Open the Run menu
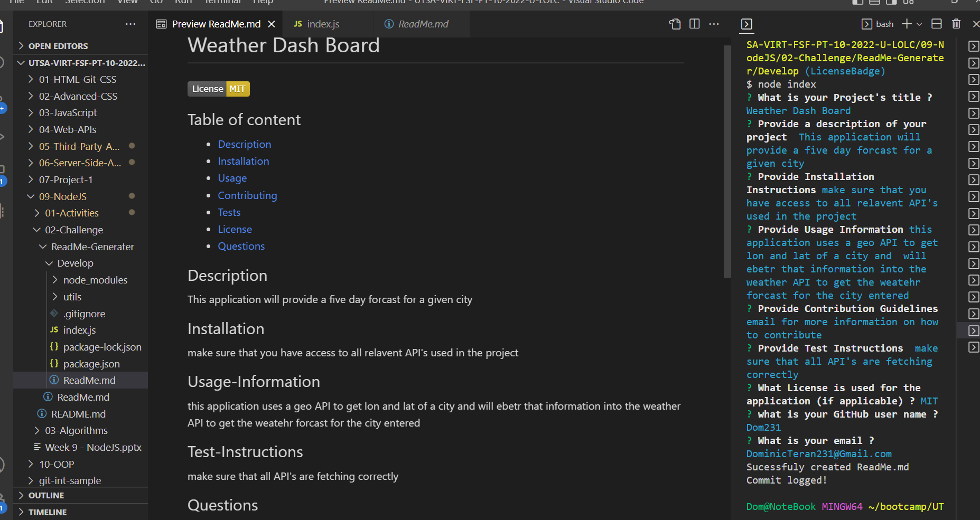 pos(183,3)
